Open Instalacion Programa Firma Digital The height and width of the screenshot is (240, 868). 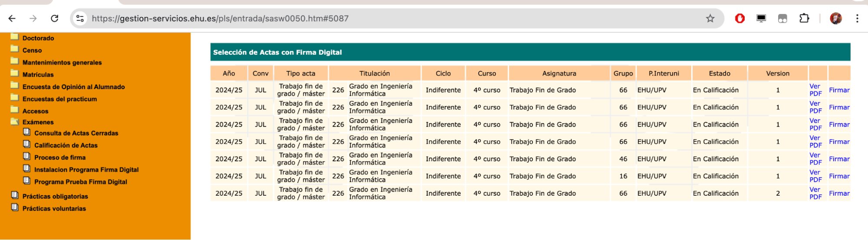tap(86, 170)
